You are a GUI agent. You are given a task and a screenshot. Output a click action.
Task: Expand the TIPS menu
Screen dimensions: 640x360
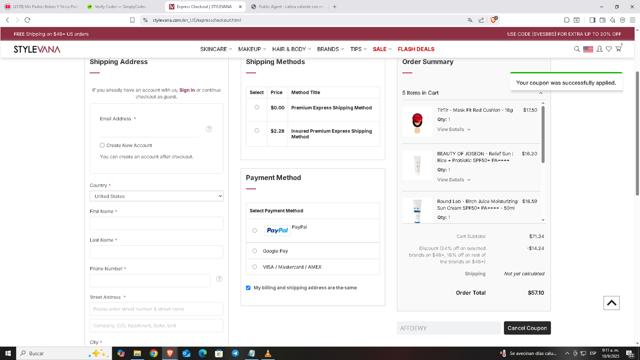pos(358,49)
